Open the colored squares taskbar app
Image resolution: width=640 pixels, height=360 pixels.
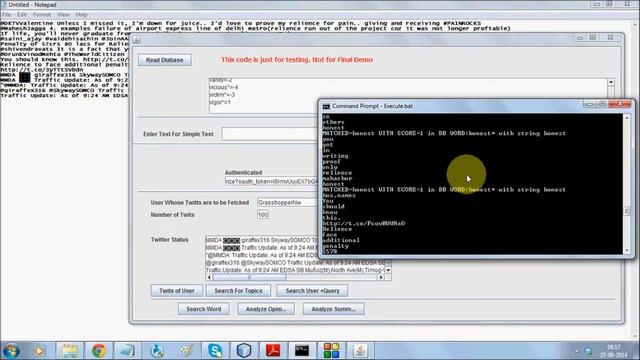point(331,351)
